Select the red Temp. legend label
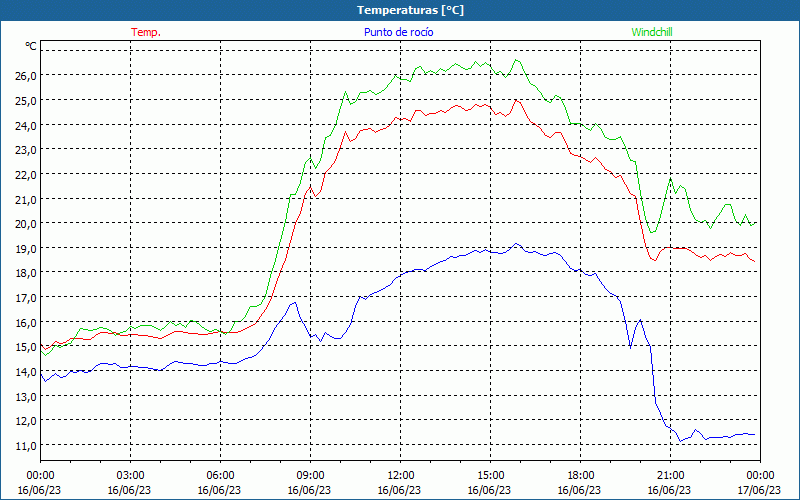This screenshot has height=500, width=800. pos(146,32)
